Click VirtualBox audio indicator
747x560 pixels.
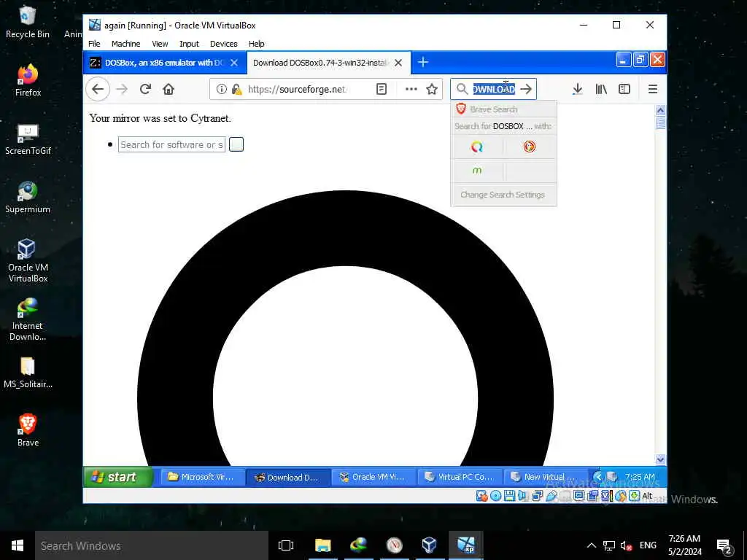coord(522,496)
